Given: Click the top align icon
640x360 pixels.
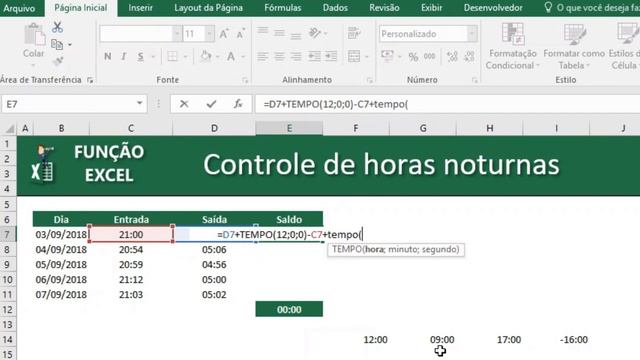Looking at the screenshot, I should tap(262, 32).
